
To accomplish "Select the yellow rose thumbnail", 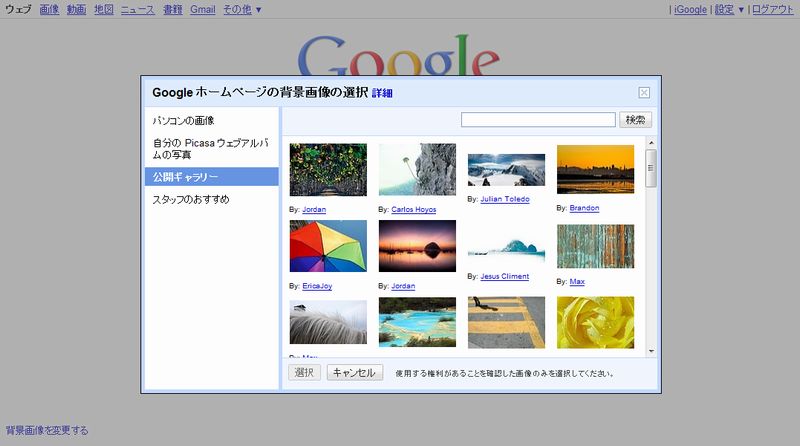I will pyautogui.click(x=595, y=322).
